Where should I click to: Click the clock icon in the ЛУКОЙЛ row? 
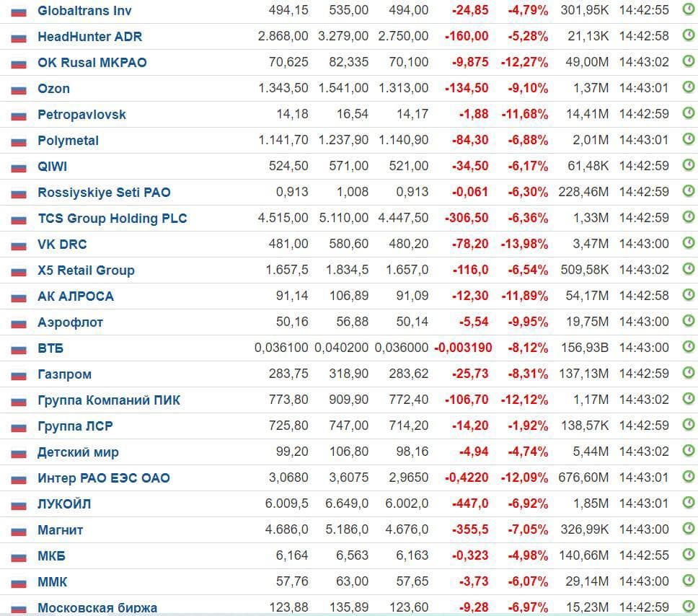[x=689, y=503]
